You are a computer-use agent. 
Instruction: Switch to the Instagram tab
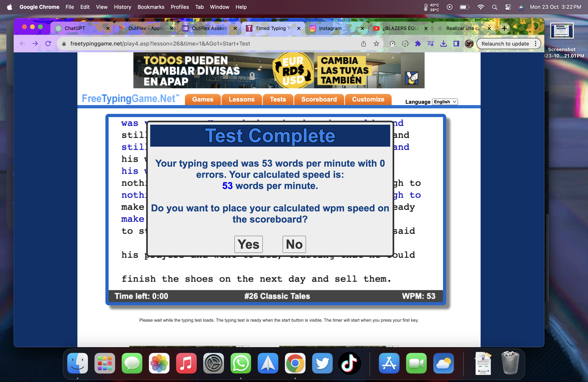click(330, 28)
